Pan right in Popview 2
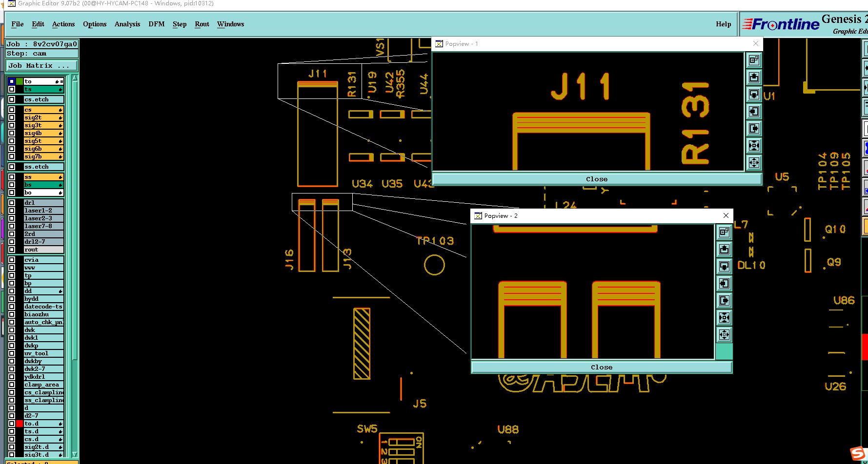 coord(724,300)
